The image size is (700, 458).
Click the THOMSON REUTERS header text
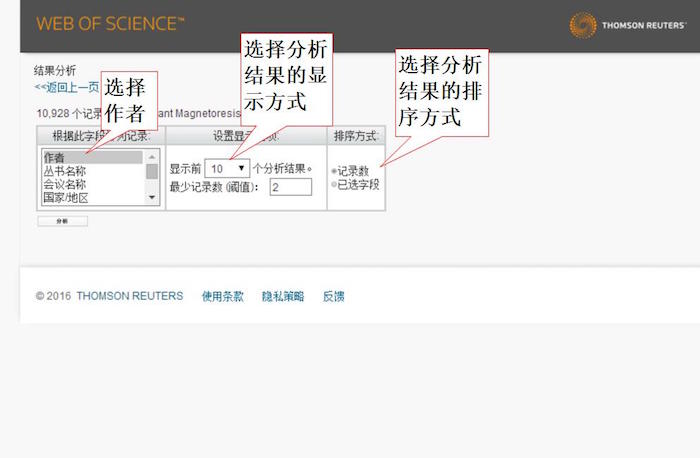(x=643, y=25)
